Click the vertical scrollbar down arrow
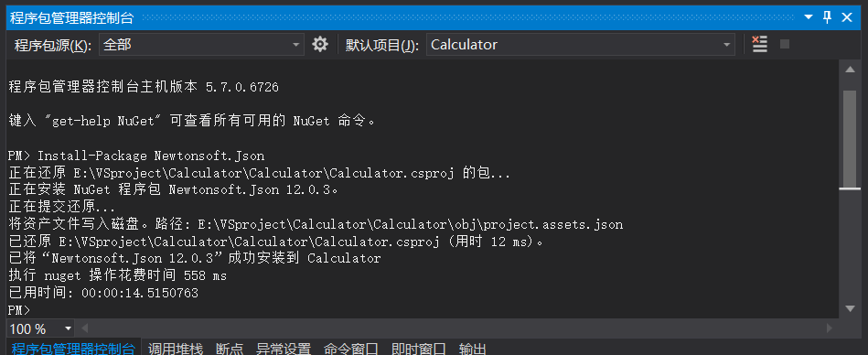This screenshot has height=355, width=868. [x=850, y=308]
